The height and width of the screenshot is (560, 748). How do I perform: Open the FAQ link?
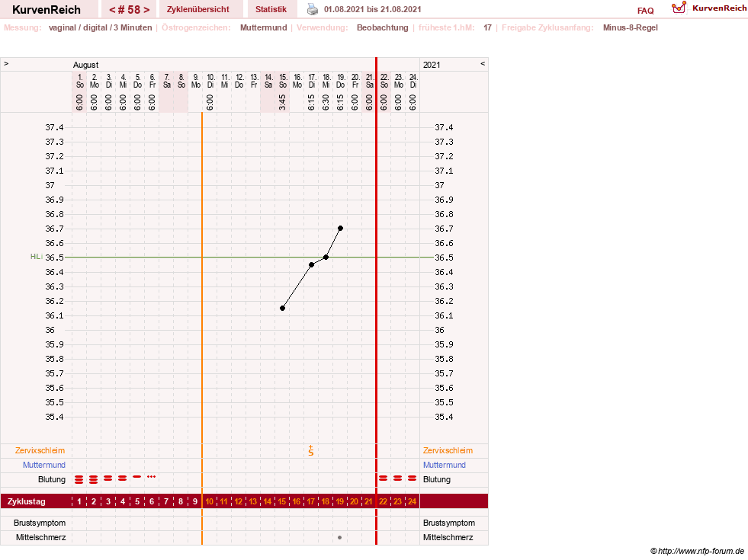coord(645,11)
